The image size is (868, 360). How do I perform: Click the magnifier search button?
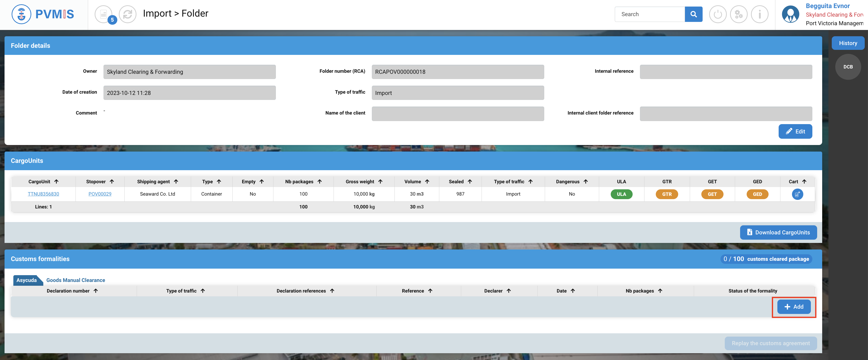point(694,14)
